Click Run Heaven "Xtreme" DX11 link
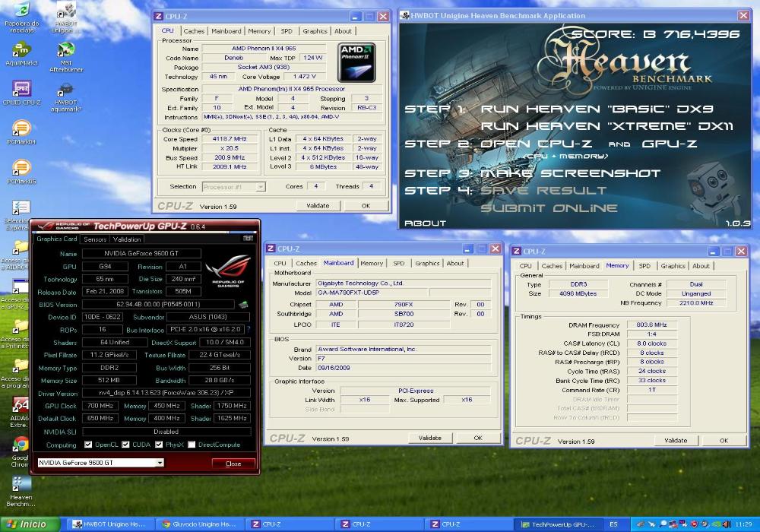This screenshot has height=532, width=760. point(606,126)
